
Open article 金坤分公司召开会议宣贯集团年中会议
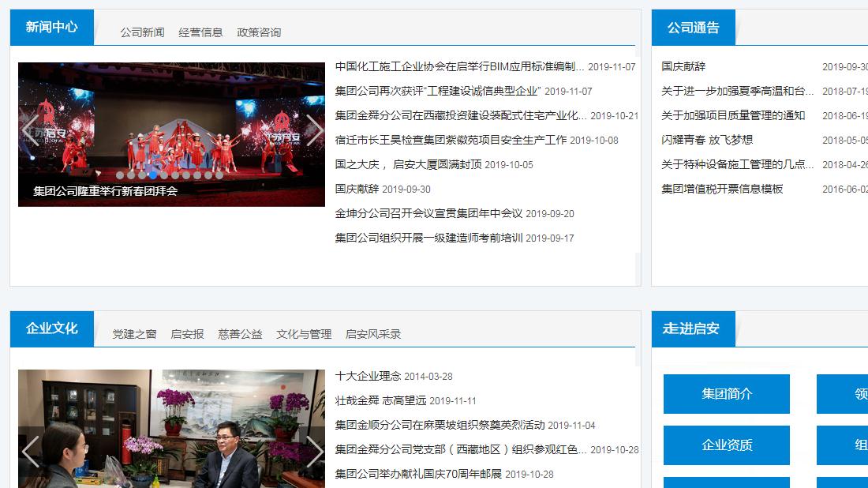pyautogui.click(x=428, y=212)
